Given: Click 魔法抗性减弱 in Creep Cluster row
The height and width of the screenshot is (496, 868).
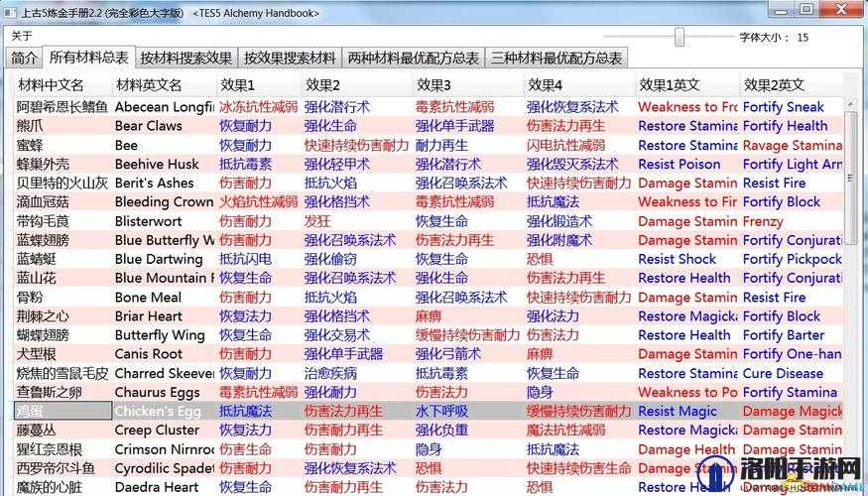Looking at the screenshot, I should 565,430.
